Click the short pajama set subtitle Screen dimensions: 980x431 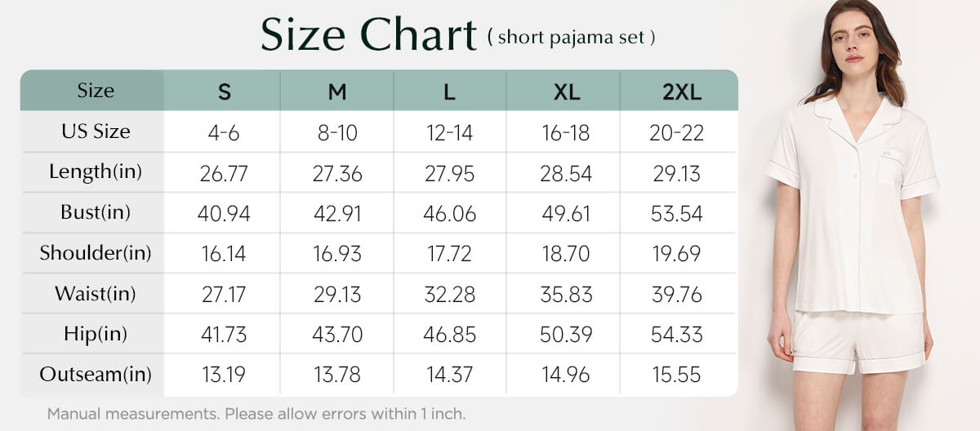point(571,38)
